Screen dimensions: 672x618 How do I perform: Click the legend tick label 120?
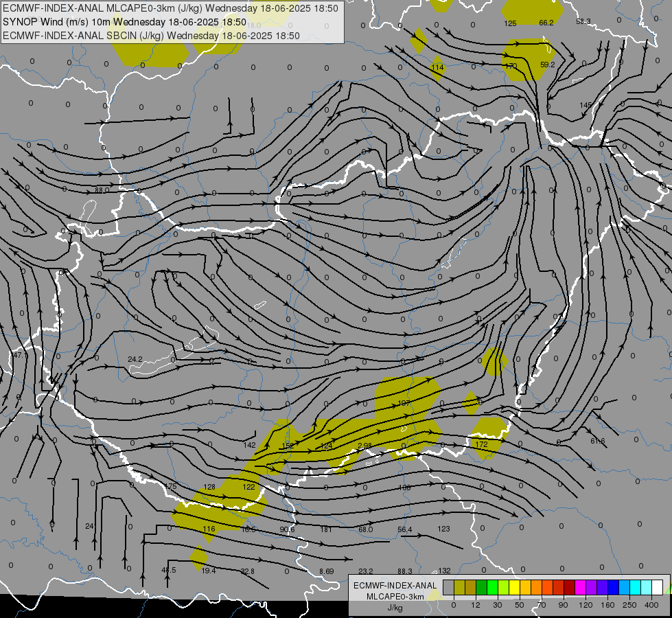pos(586,605)
